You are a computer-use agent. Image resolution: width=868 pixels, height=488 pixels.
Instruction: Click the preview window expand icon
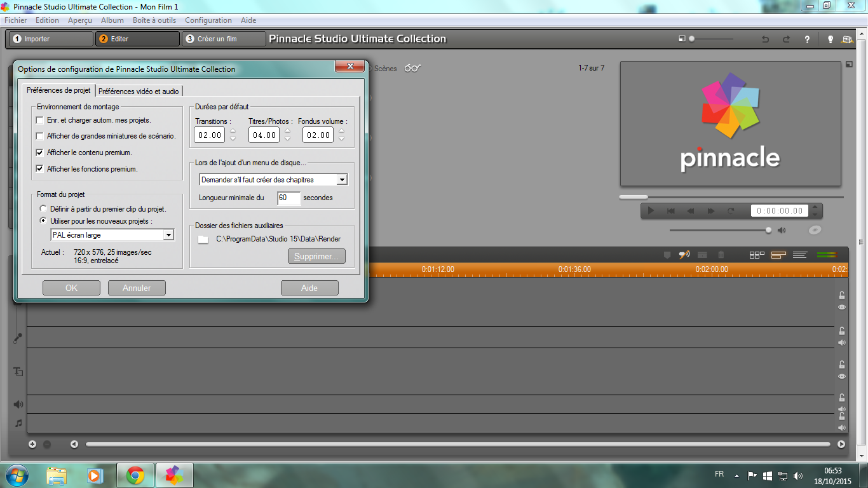click(x=849, y=64)
